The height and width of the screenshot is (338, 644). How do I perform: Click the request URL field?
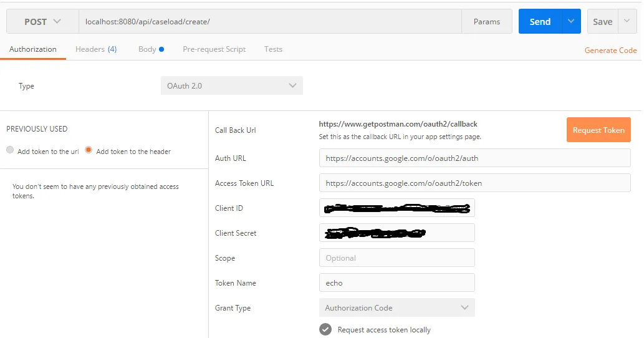[269, 22]
